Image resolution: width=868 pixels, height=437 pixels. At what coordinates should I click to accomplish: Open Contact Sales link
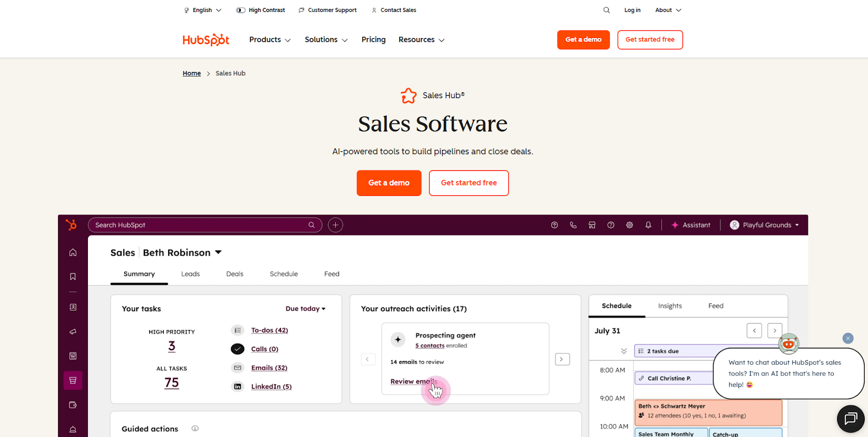(394, 10)
